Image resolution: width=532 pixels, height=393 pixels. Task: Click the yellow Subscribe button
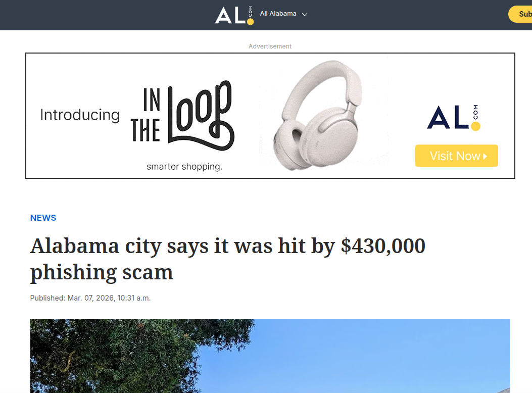tap(520, 14)
